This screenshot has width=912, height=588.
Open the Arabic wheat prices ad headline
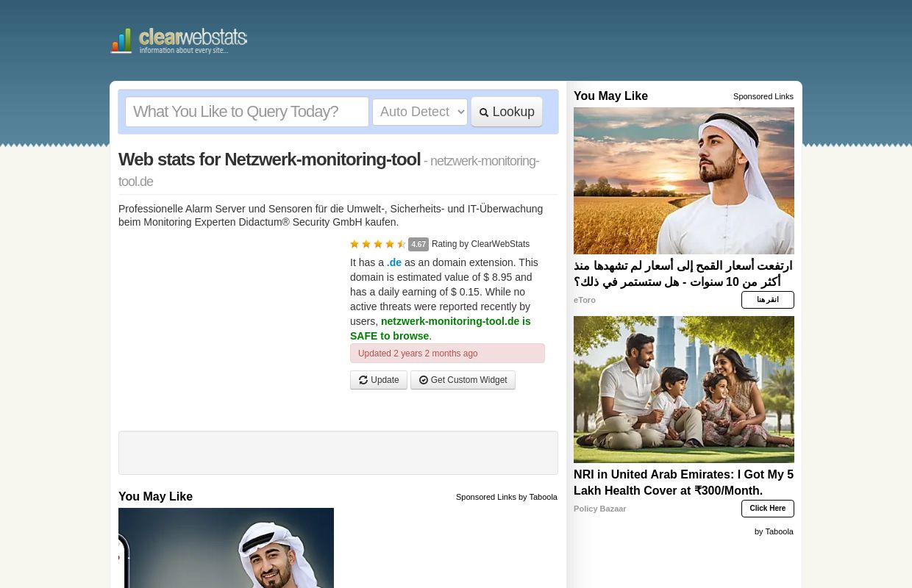684,273
